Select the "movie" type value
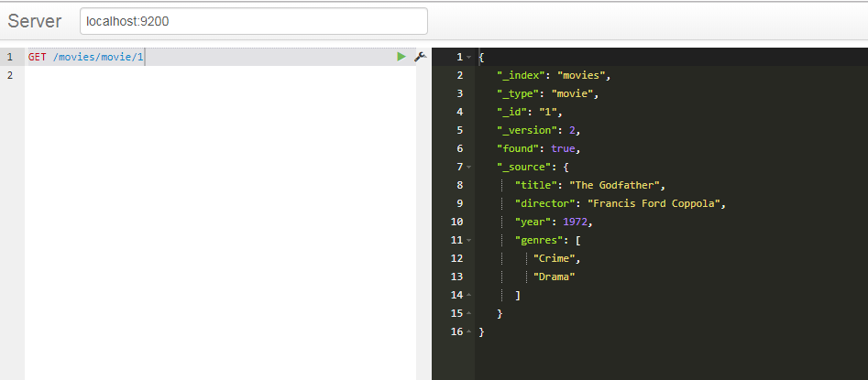The image size is (868, 380). click(572, 93)
